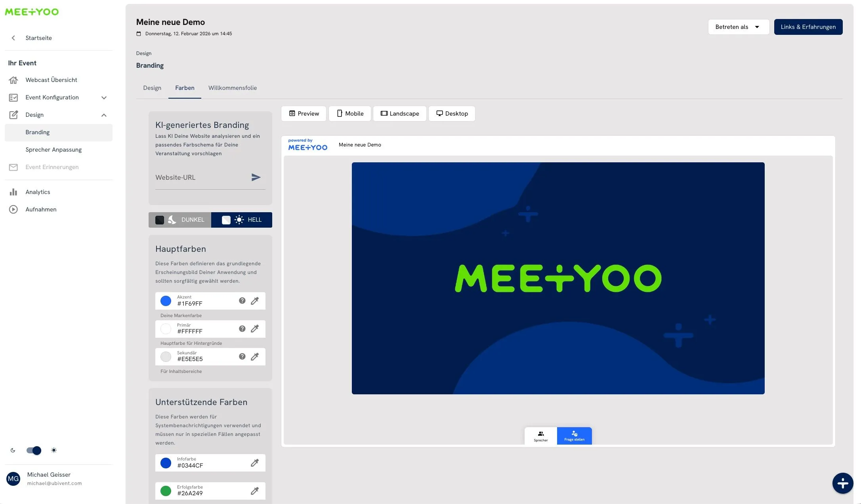
Task: Click the Aufnahmen play icon
Action: tap(13, 209)
